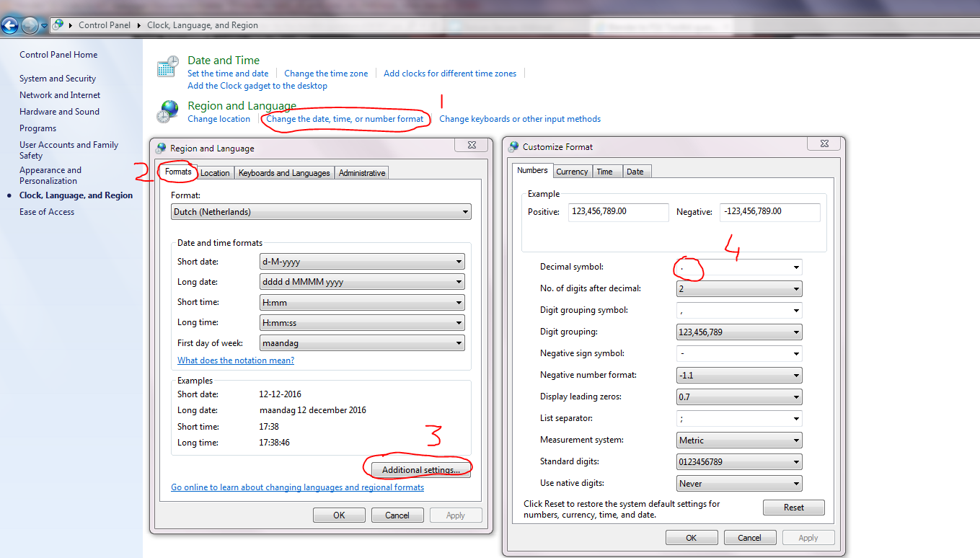The height and width of the screenshot is (558, 980).
Task: Close the Customize Format dialog with X
Action: pos(824,145)
